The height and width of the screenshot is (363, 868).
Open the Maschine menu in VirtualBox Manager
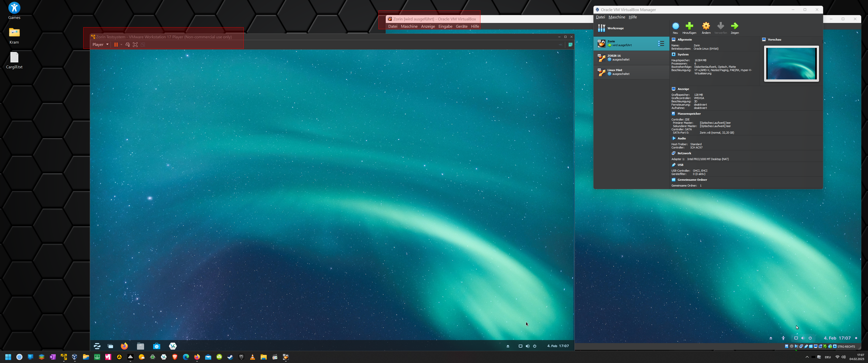(617, 17)
